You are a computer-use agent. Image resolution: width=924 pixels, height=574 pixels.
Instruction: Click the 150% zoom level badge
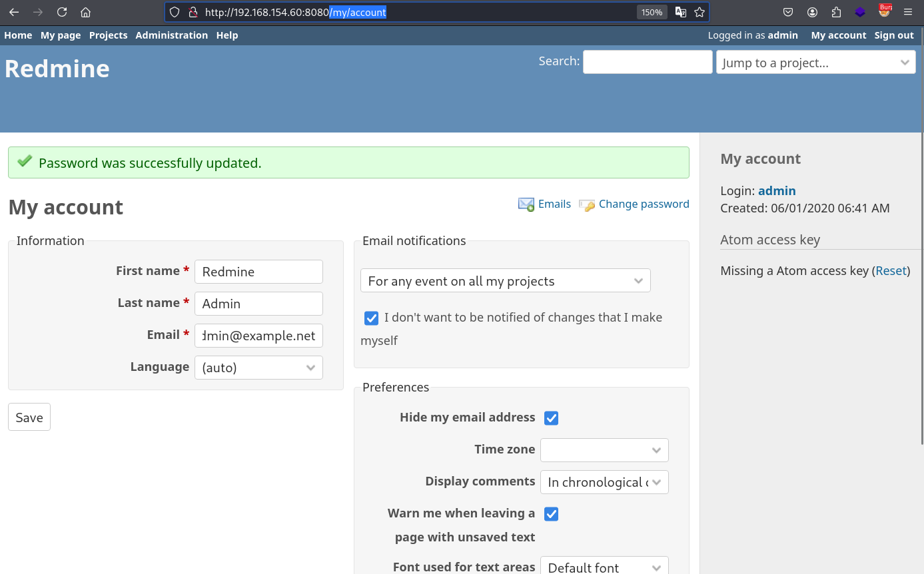pyautogui.click(x=652, y=12)
